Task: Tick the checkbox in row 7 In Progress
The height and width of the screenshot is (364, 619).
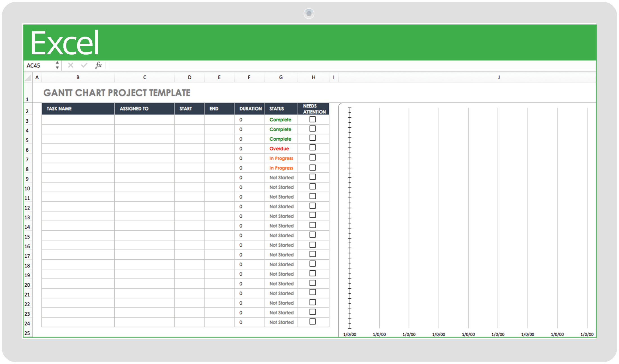Action: coord(312,158)
